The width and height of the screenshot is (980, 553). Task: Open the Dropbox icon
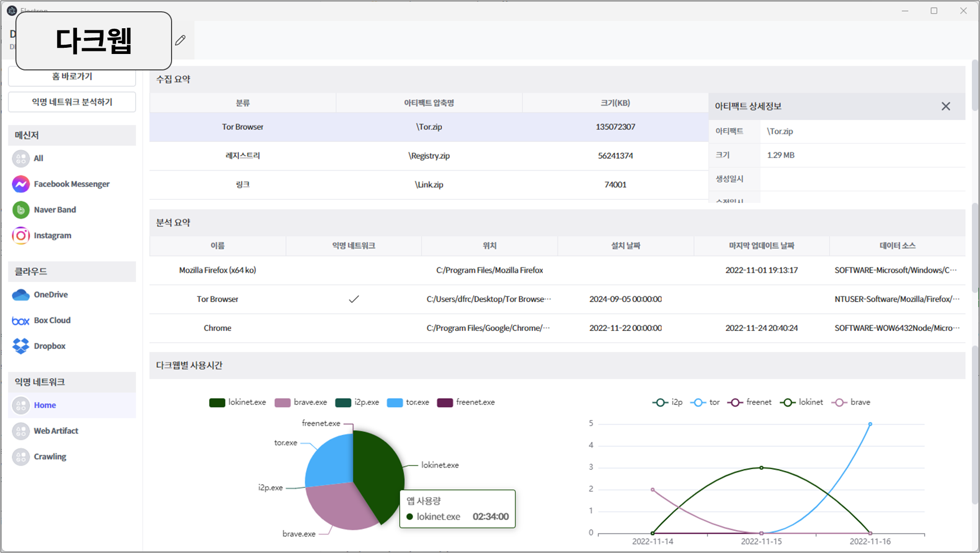pos(21,346)
